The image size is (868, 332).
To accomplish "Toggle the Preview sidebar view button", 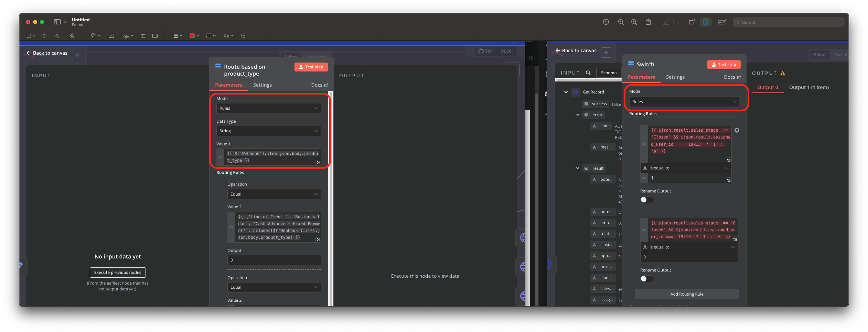I will pyautogui.click(x=57, y=22).
